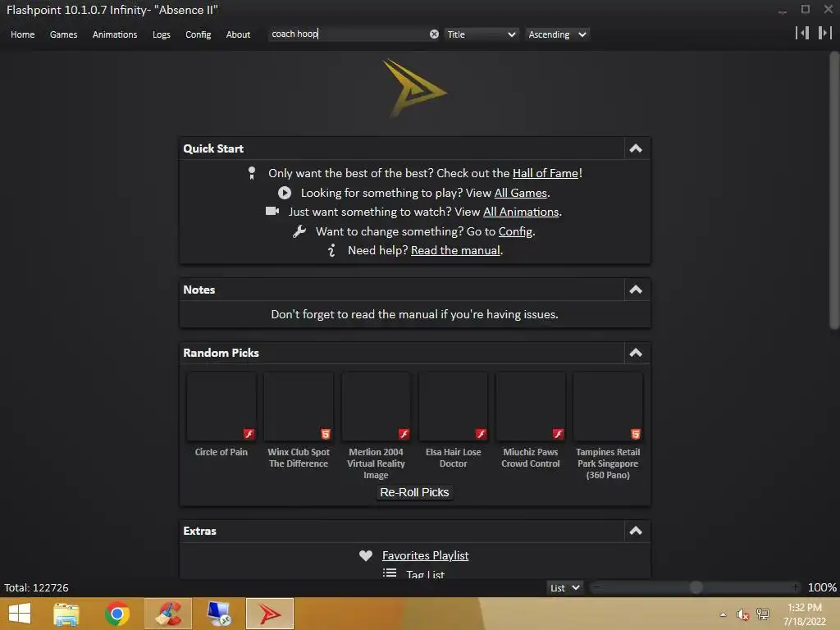Open the Favorites Playlist link

click(x=426, y=555)
